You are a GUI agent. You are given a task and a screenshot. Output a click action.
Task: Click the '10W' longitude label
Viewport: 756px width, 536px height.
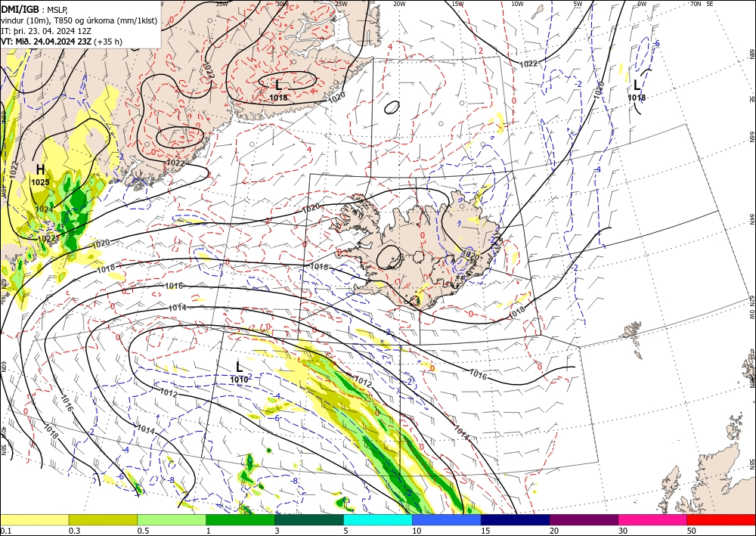517,3
